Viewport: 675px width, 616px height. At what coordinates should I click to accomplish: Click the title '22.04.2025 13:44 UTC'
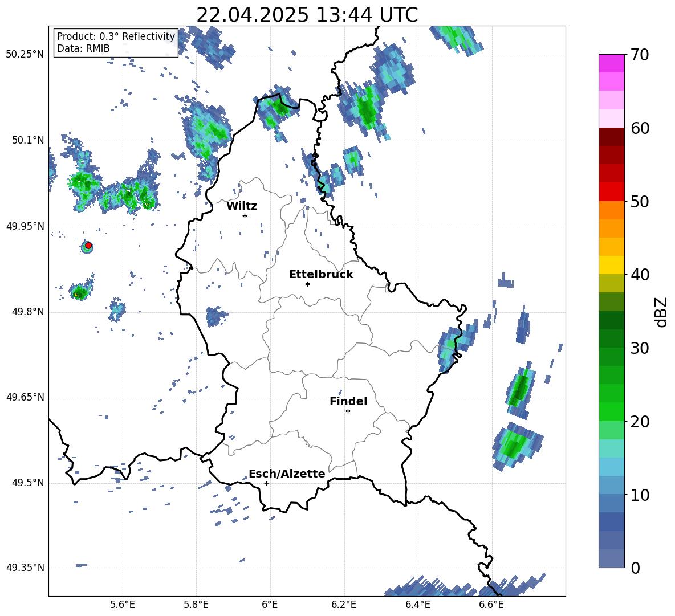(x=307, y=15)
